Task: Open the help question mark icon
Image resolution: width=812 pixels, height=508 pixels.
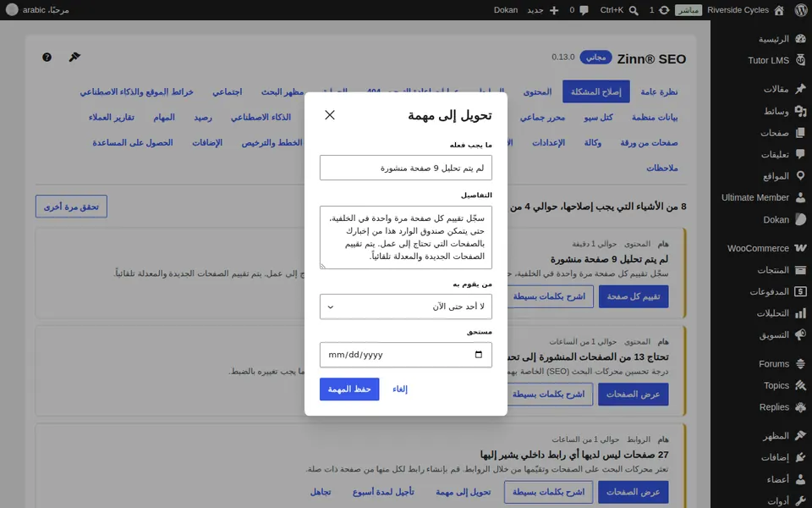Action: pyautogui.click(x=47, y=57)
